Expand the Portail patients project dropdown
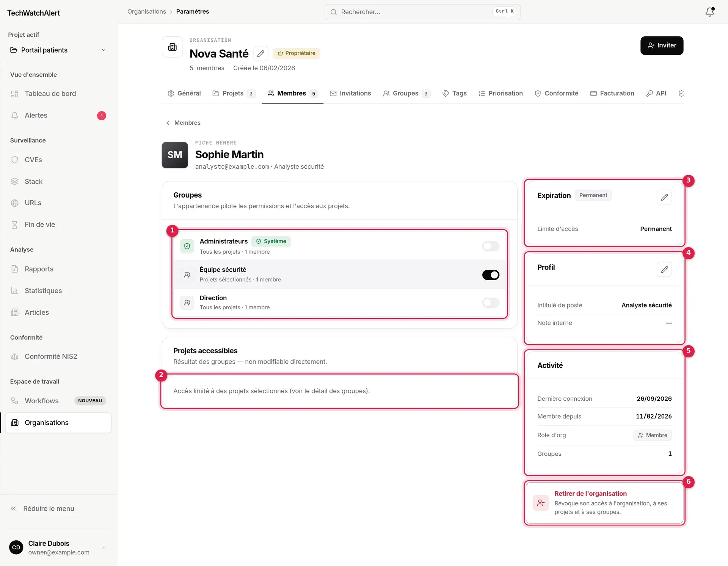Image resolution: width=728 pixels, height=566 pixels. (58, 50)
